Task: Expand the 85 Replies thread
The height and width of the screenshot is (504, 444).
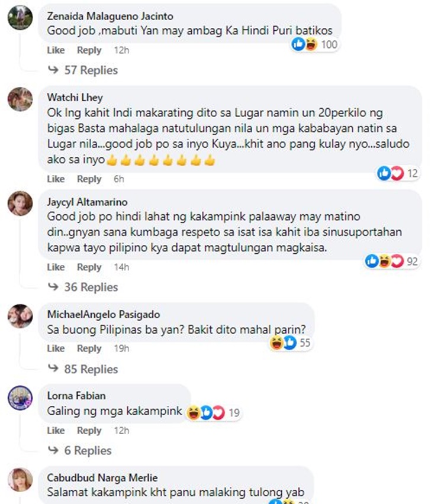Action: coord(83,369)
